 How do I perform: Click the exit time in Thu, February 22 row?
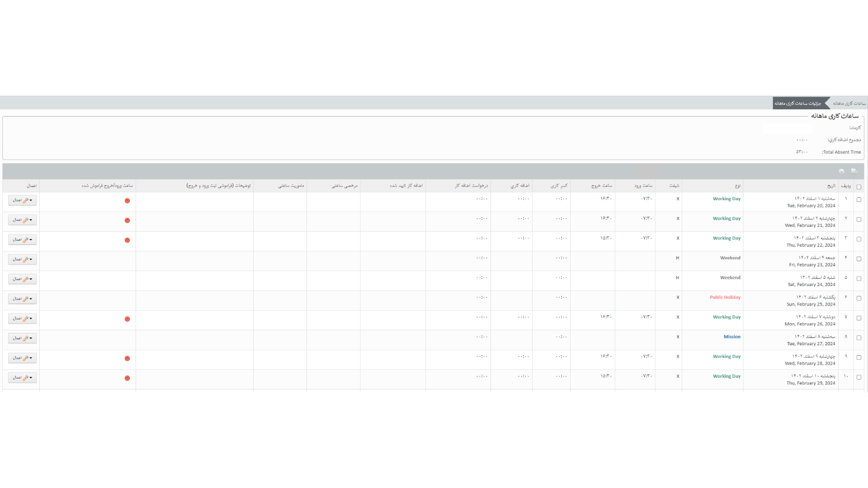tap(606, 238)
